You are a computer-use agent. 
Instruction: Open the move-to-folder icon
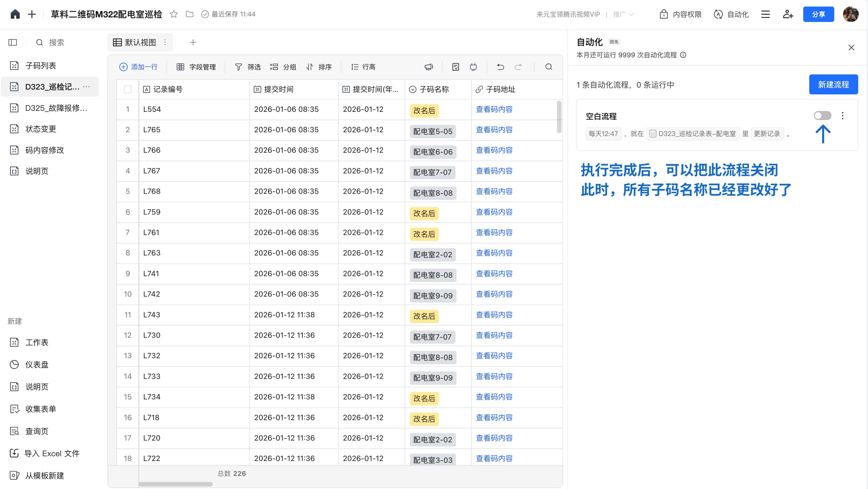coord(190,14)
